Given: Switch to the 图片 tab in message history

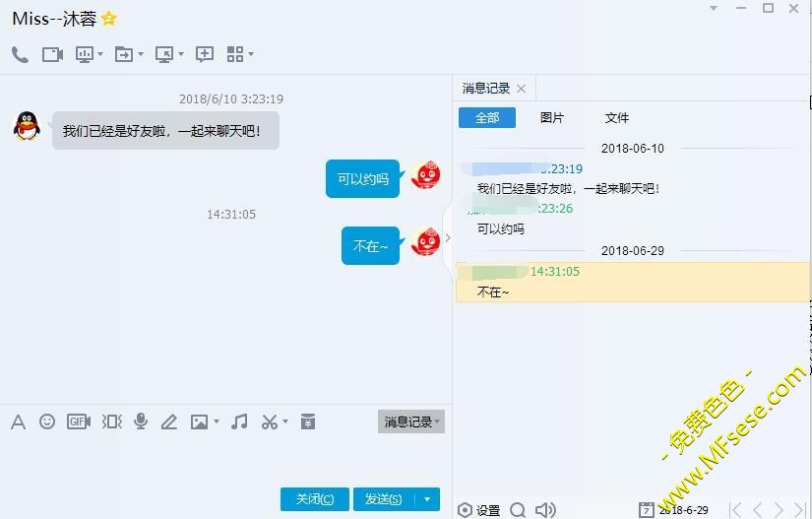Looking at the screenshot, I should tap(552, 118).
